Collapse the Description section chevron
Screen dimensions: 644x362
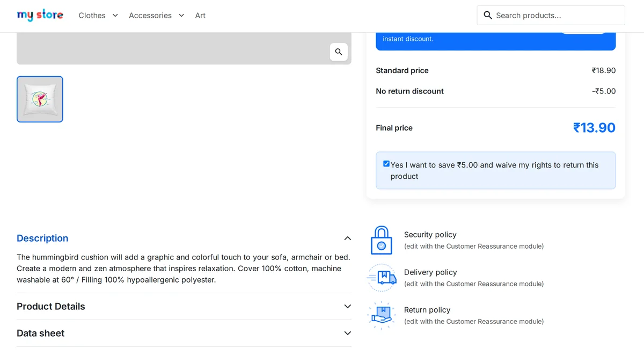tap(347, 238)
